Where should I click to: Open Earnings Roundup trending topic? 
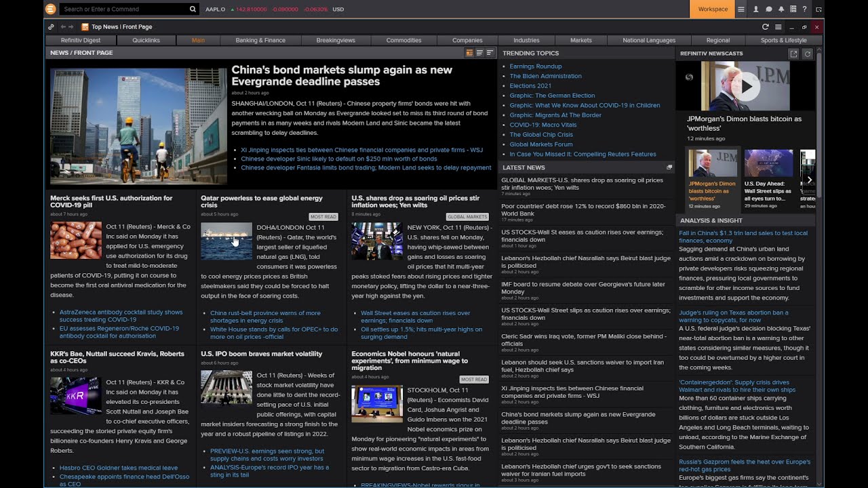[x=536, y=66]
